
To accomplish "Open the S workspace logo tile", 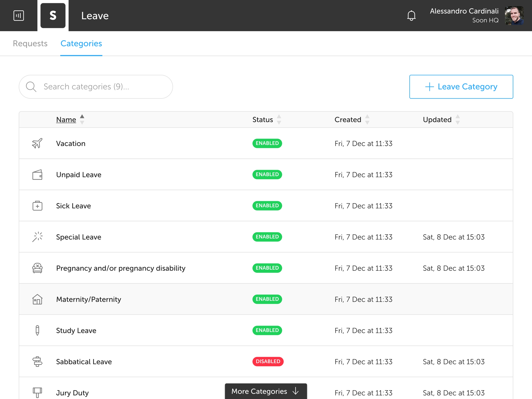I will (53, 16).
